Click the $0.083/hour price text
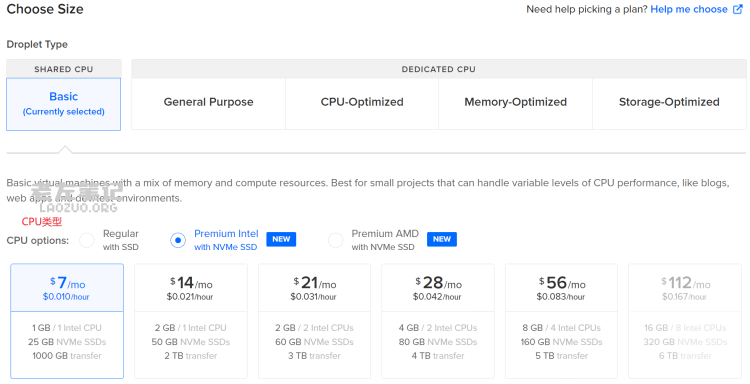750x384 pixels. [561, 297]
